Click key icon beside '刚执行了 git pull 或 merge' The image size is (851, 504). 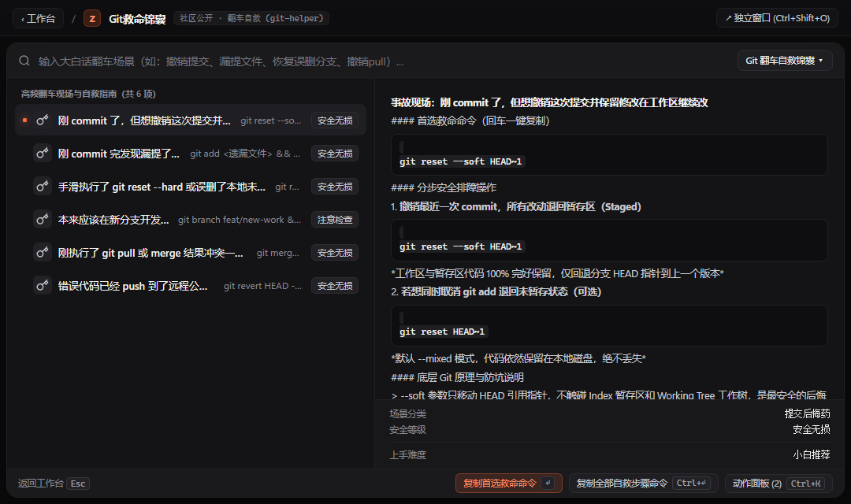pos(43,252)
